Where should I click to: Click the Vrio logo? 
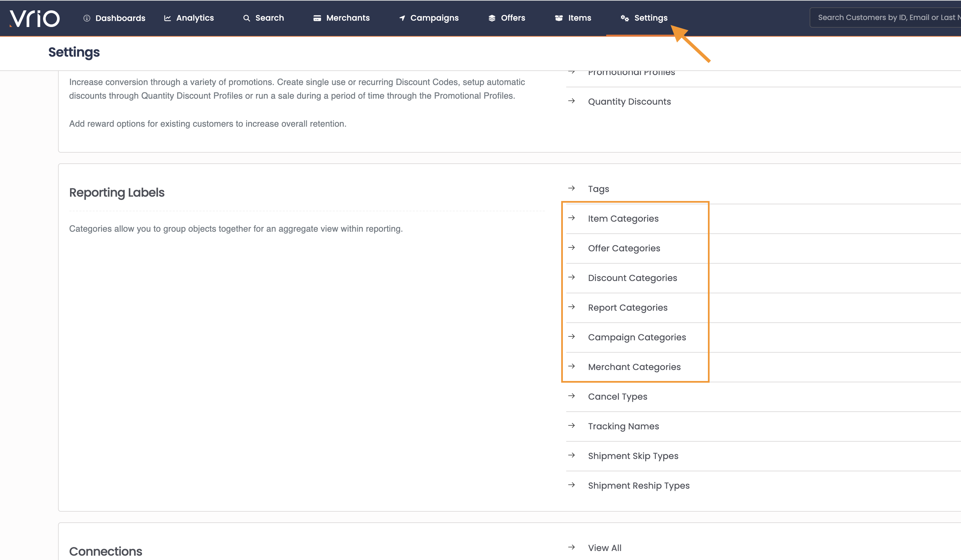coord(34,18)
